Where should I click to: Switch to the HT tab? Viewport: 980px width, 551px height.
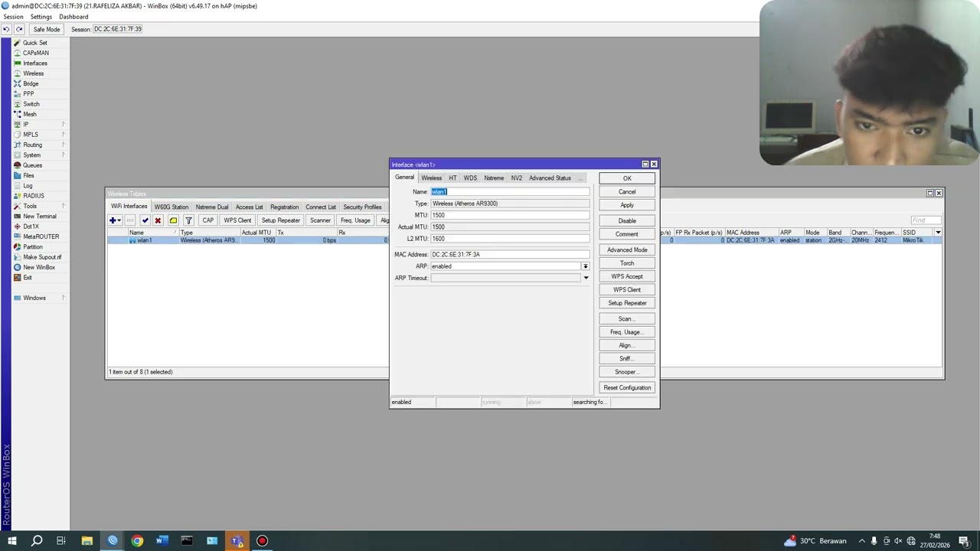pos(452,178)
